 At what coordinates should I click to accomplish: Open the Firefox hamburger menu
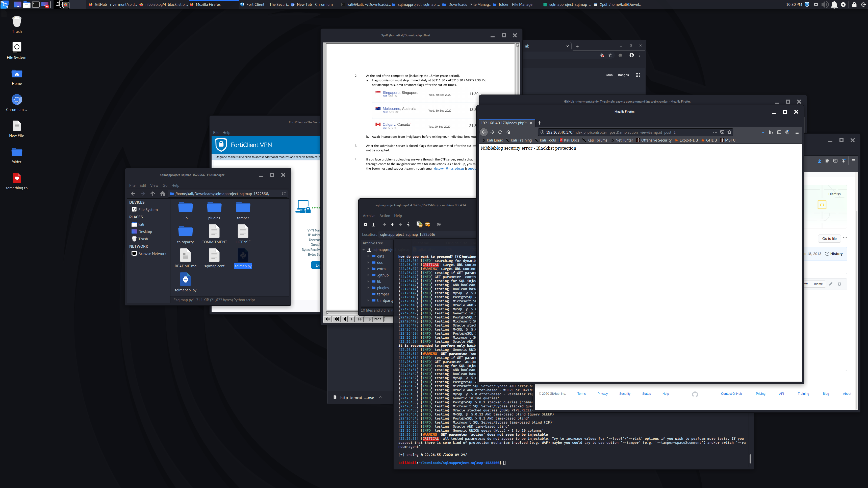coord(797,132)
